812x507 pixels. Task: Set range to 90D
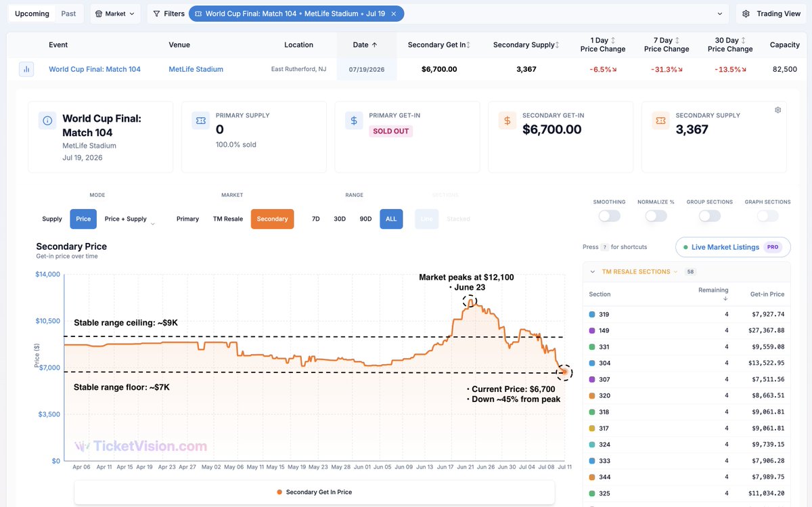tap(365, 219)
